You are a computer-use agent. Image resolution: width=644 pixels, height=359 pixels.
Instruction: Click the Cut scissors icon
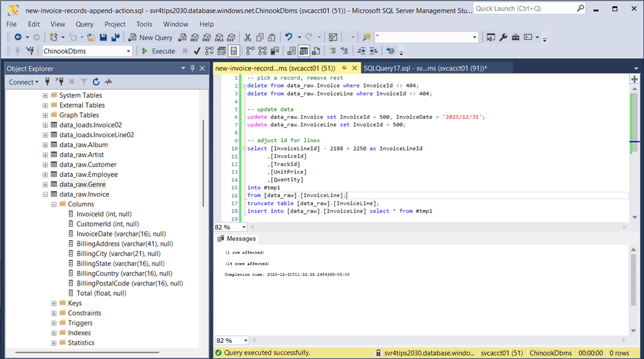click(248, 37)
